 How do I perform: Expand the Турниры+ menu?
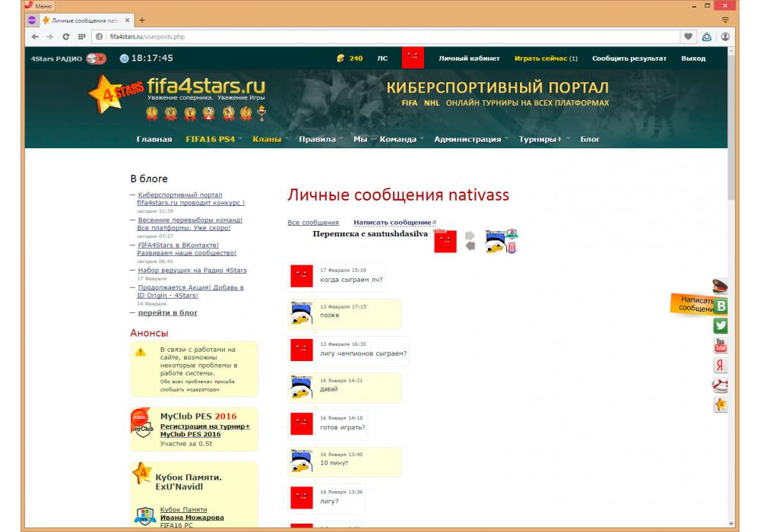click(544, 140)
